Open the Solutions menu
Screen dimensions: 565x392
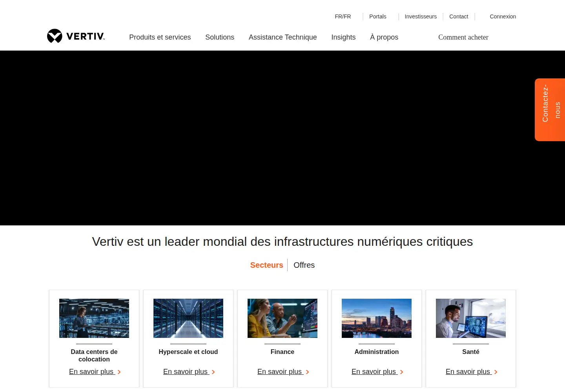(x=220, y=37)
